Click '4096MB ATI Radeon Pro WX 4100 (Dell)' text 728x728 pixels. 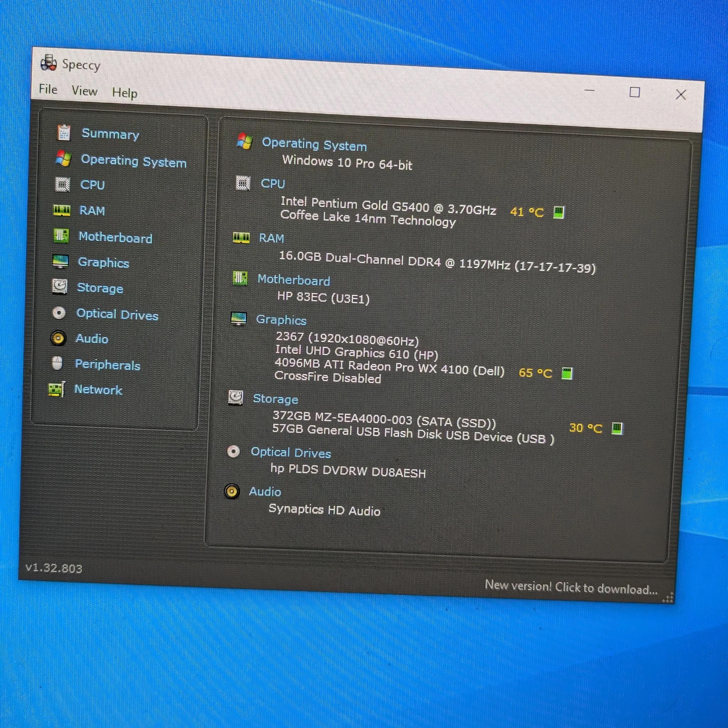click(x=389, y=368)
